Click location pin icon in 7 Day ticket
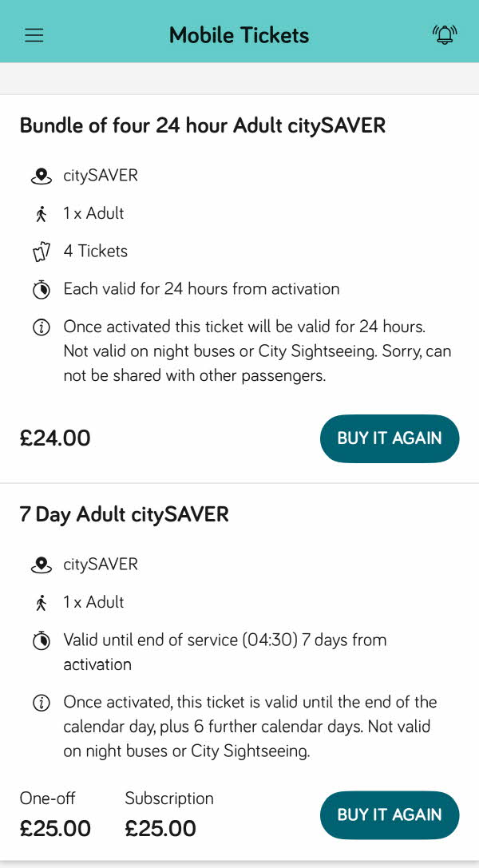 tap(41, 565)
